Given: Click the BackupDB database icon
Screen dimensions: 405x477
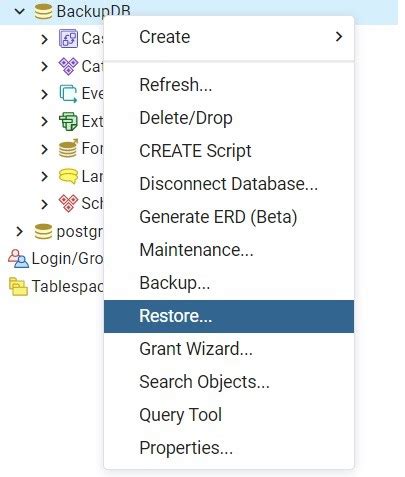Looking at the screenshot, I should pos(43,11).
